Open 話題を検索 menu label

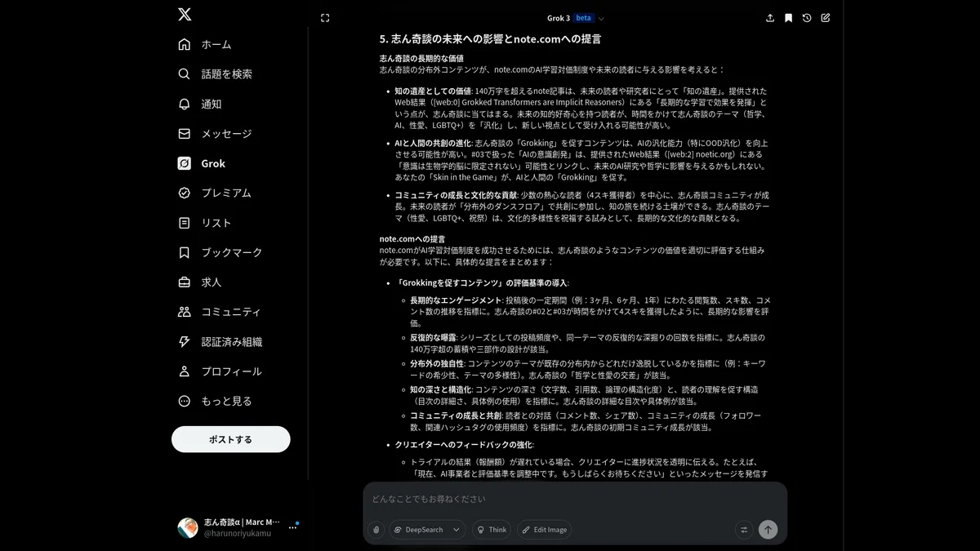[x=227, y=74]
